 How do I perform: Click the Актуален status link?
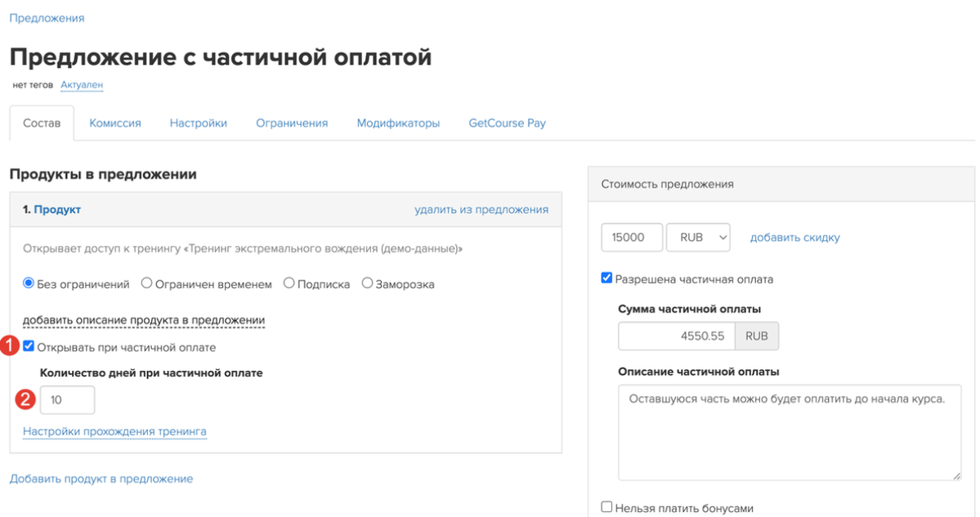[82, 85]
